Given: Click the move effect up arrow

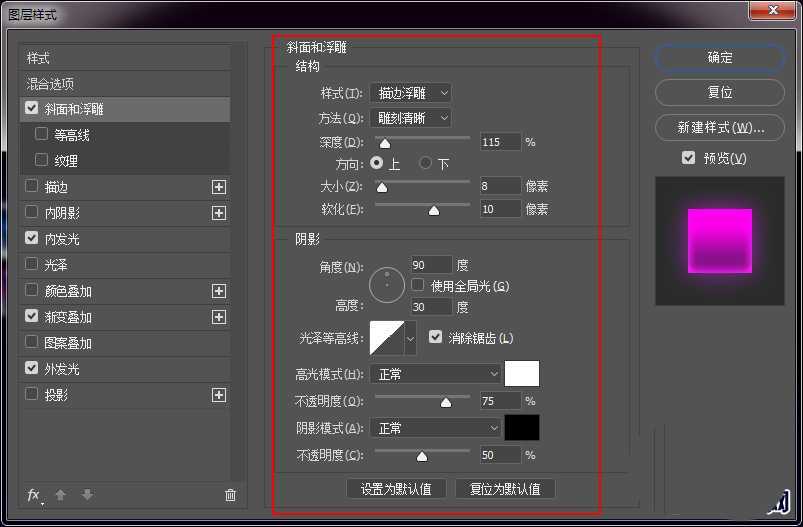Looking at the screenshot, I should (61, 495).
